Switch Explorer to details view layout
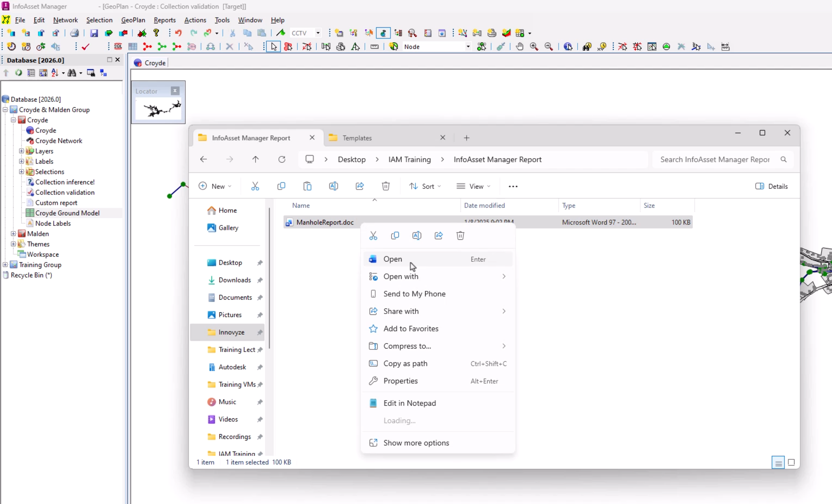 [x=778, y=462]
